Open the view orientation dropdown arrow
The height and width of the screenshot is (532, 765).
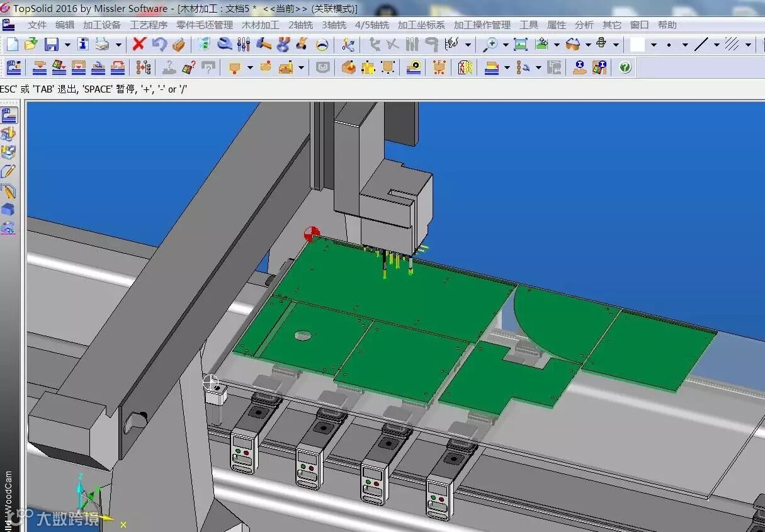coord(616,45)
